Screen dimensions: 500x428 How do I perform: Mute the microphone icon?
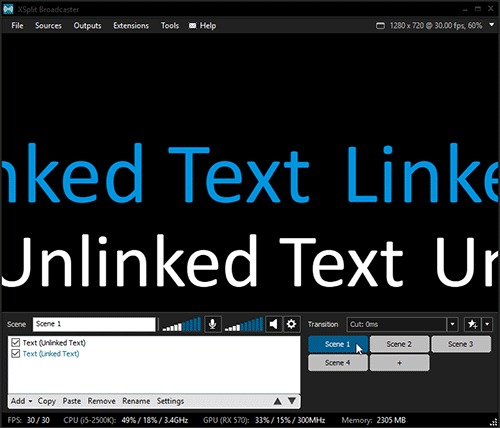pyautogui.click(x=213, y=324)
